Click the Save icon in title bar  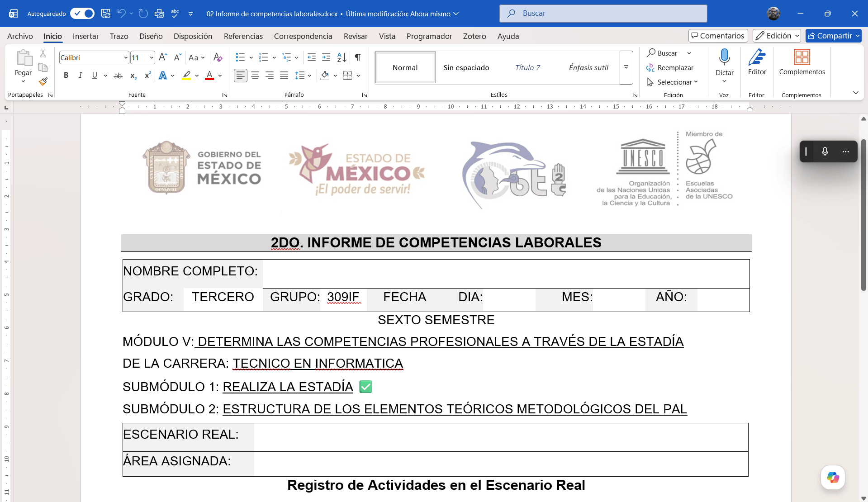tap(106, 14)
